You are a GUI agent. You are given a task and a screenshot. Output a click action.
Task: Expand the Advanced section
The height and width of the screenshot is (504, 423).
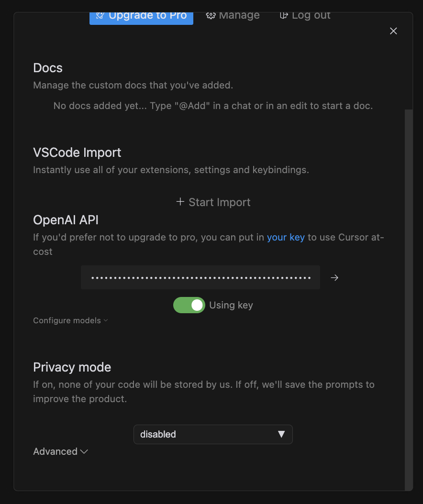click(x=60, y=451)
